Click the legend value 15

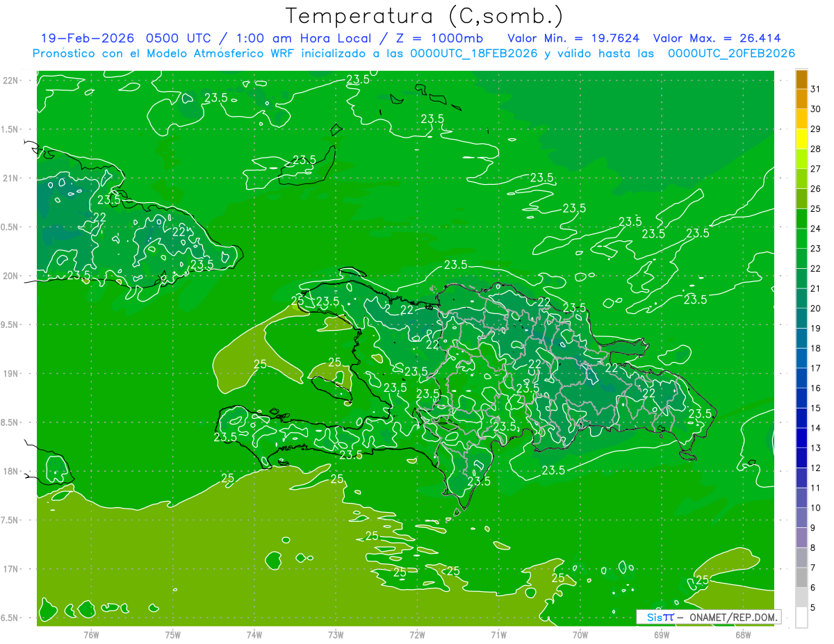click(x=816, y=408)
